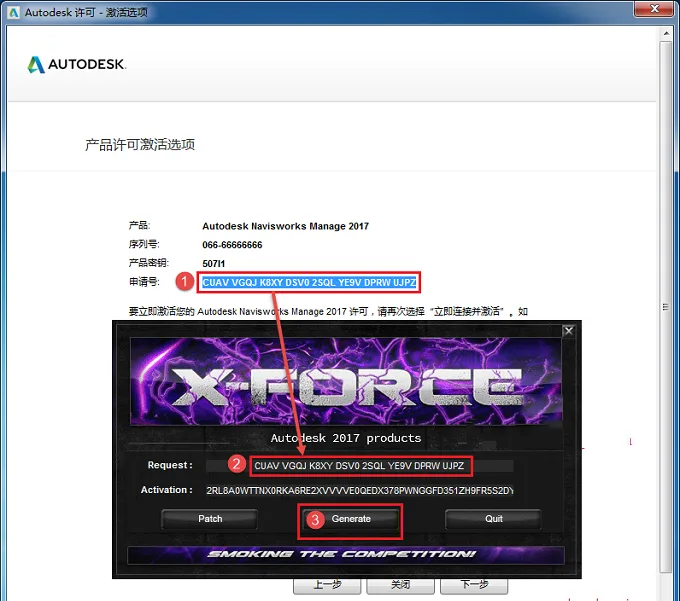
Task: Click the AUTODESK logo in the header
Action: click(77, 65)
